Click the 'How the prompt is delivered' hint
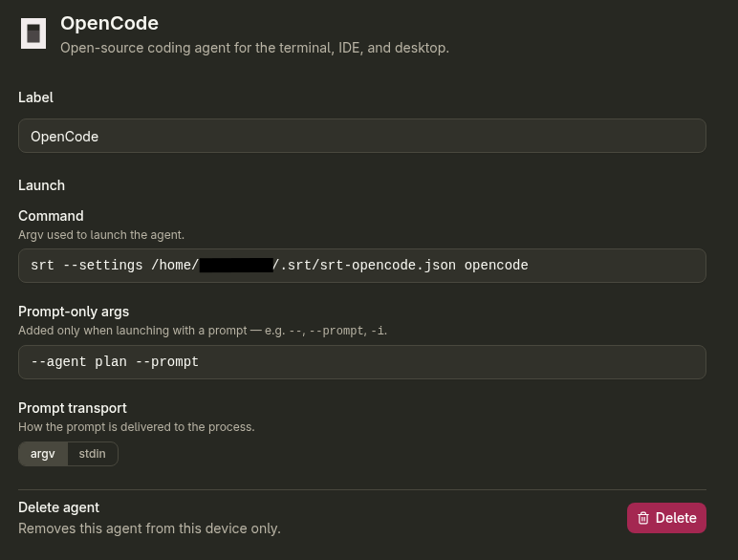Screen dimensions: 738x560 [x=137, y=427]
